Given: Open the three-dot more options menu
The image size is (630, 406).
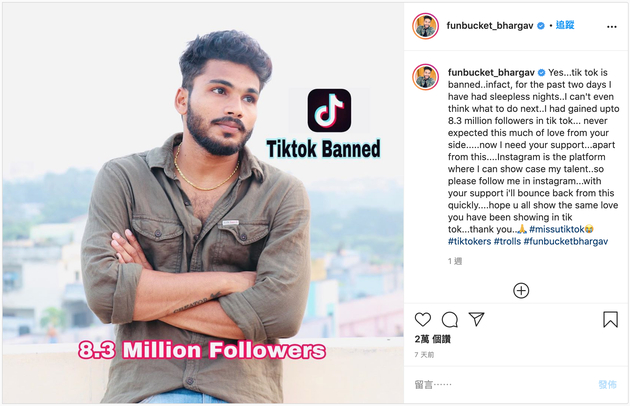Looking at the screenshot, I should (611, 26).
